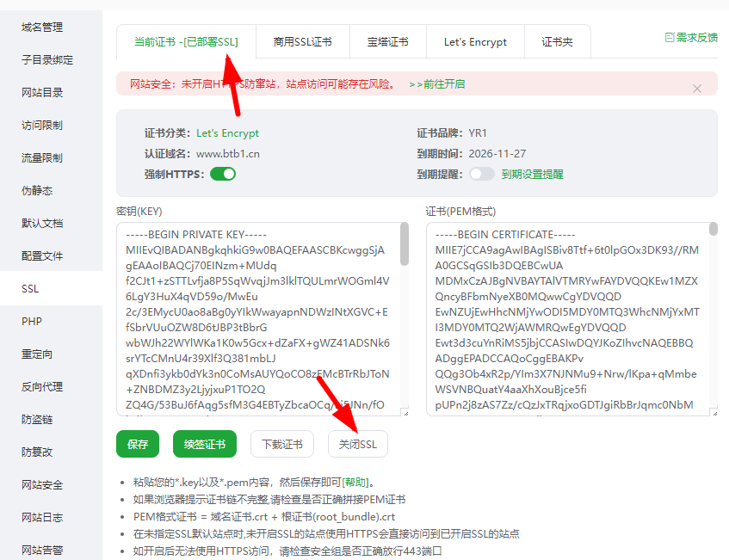The height and width of the screenshot is (560, 729).
Task: Go to 网站安全 in the sidebar
Action: point(42,484)
